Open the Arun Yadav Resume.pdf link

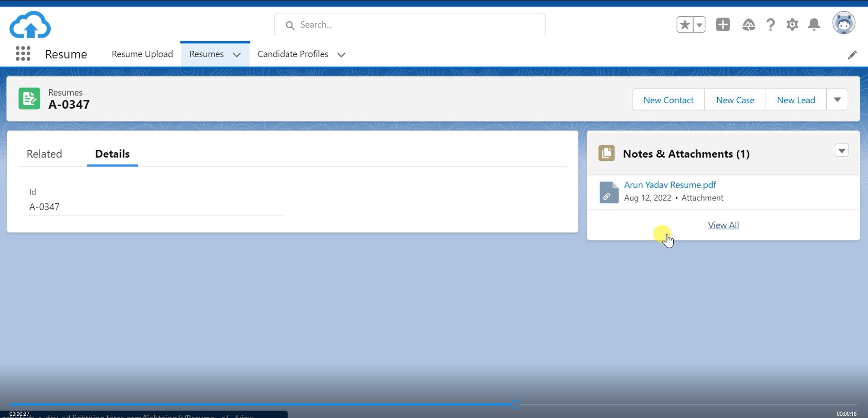click(670, 185)
